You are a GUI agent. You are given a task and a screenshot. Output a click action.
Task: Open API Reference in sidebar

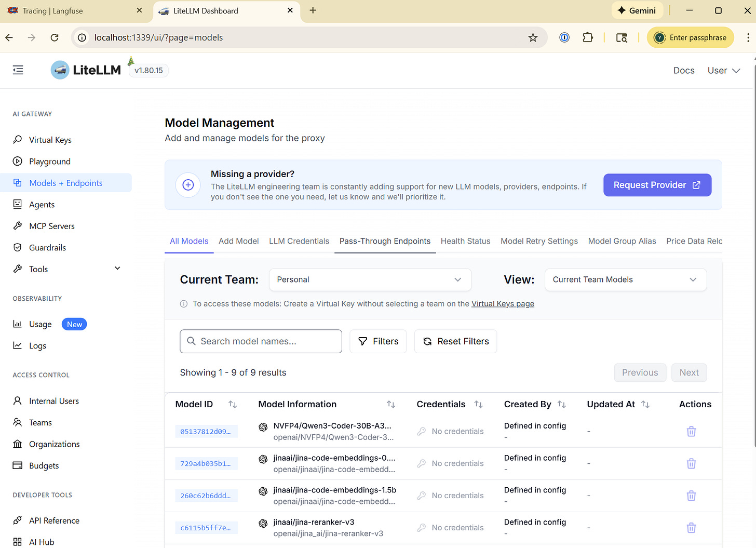(x=54, y=520)
